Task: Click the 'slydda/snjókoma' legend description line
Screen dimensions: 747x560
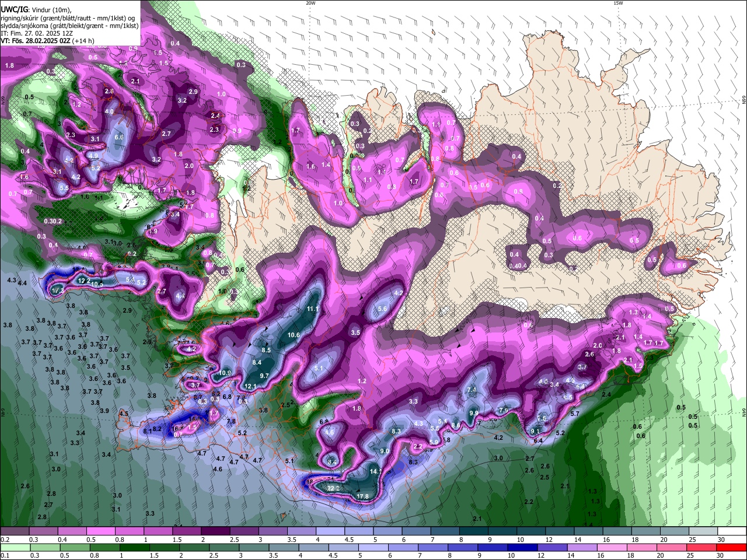Action: pyautogui.click(x=70, y=26)
